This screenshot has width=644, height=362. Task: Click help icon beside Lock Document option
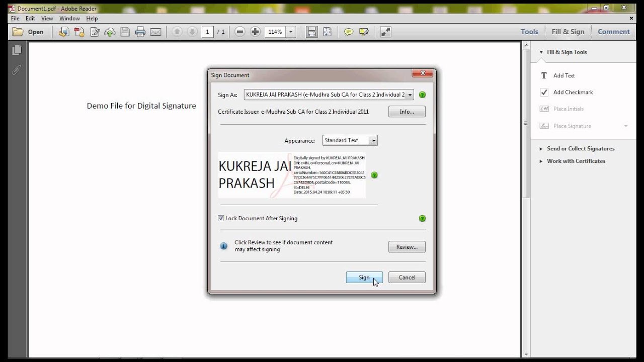(x=422, y=218)
